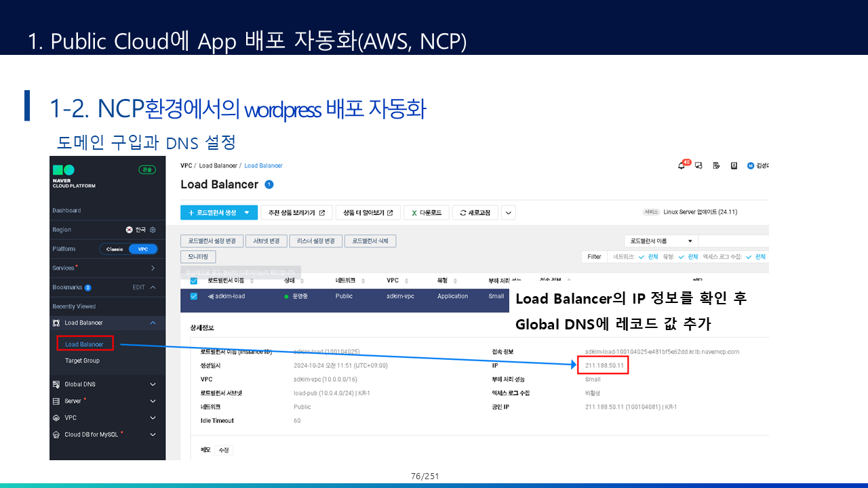Sort by 로드밸런서 이름 column arrows
Image resolution: width=868 pixels, height=488 pixels.
[x=252, y=280]
